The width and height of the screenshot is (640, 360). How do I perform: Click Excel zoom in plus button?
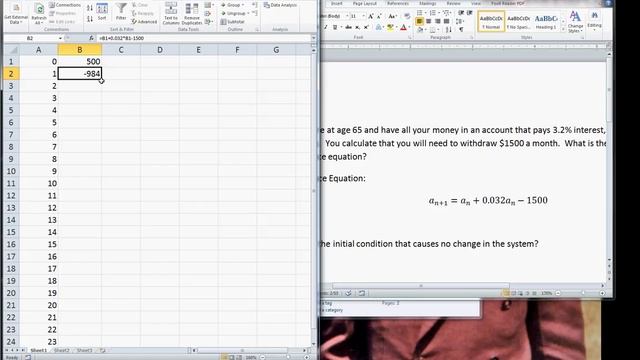point(307,358)
